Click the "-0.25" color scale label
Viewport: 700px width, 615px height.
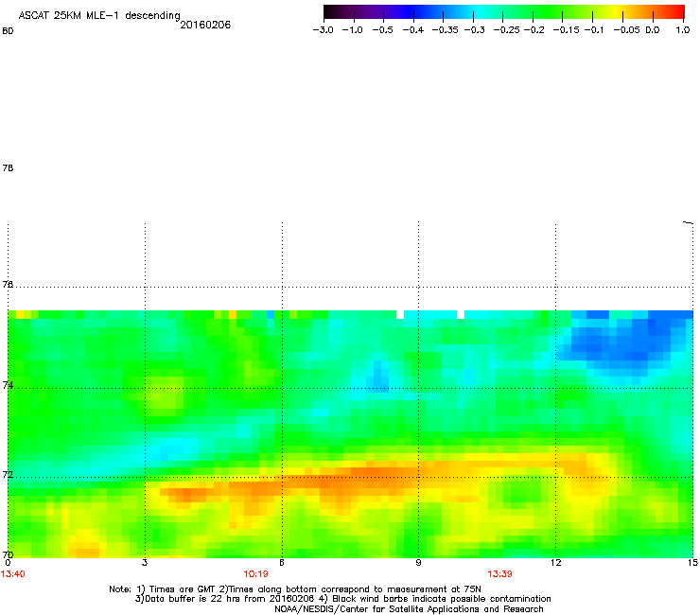click(x=506, y=30)
